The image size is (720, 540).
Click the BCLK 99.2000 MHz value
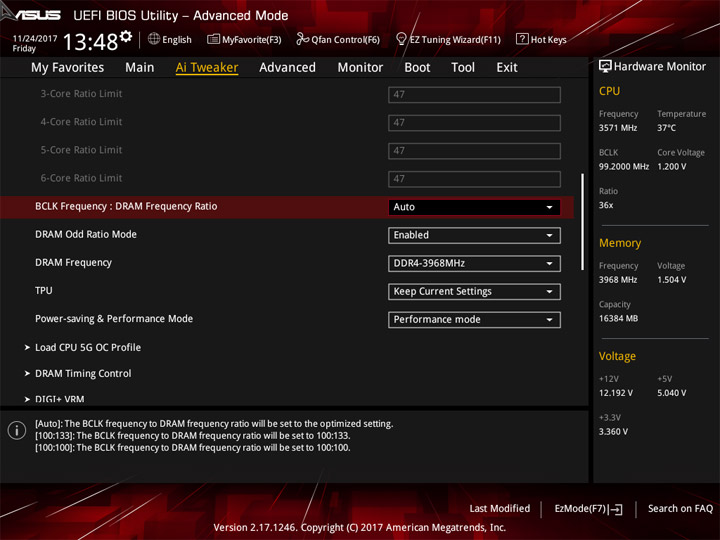tap(624, 167)
